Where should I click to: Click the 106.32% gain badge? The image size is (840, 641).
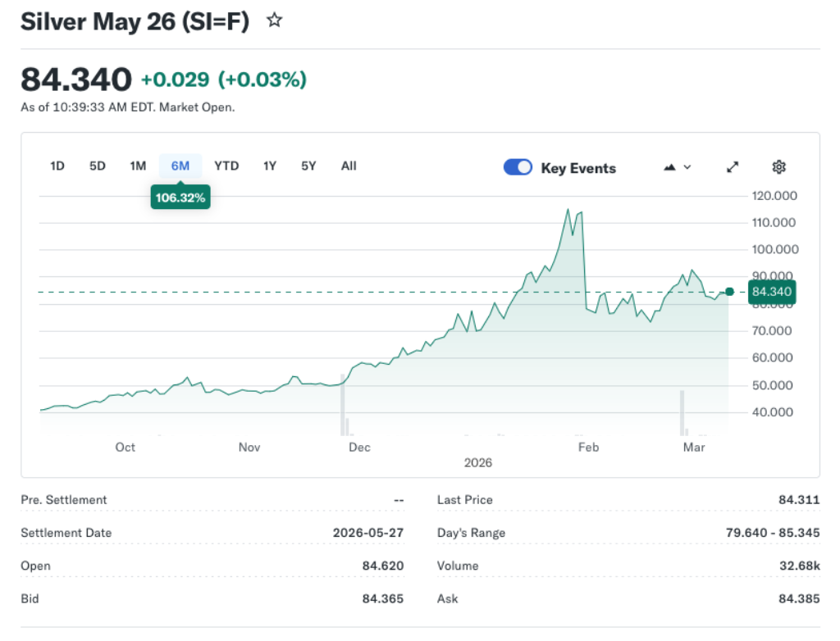pyautogui.click(x=180, y=197)
